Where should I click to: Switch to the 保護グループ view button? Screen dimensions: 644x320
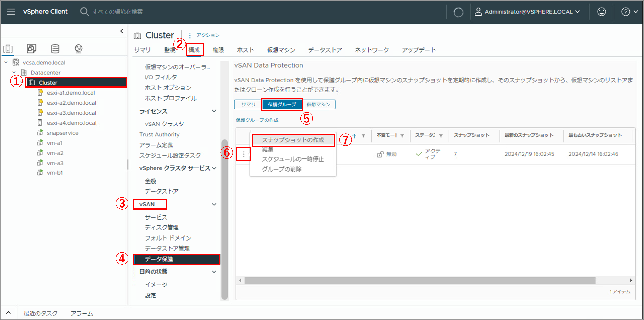click(282, 105)
